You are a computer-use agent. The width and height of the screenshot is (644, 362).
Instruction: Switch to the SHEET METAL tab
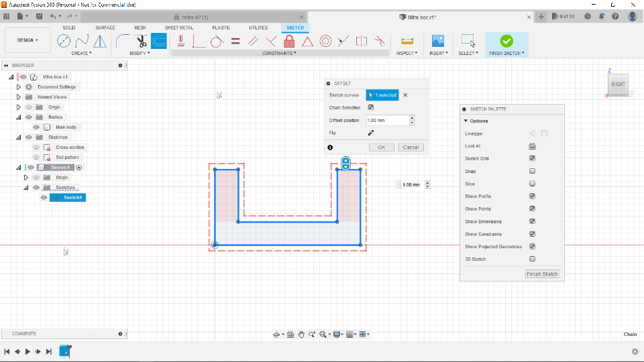(x=179, y=27)
